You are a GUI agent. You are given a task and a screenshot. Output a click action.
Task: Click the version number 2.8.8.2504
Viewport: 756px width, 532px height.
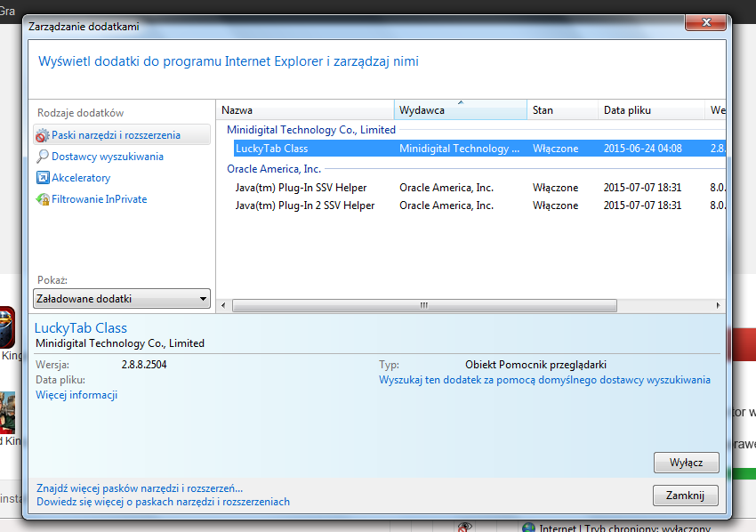[x=144, y=365]
